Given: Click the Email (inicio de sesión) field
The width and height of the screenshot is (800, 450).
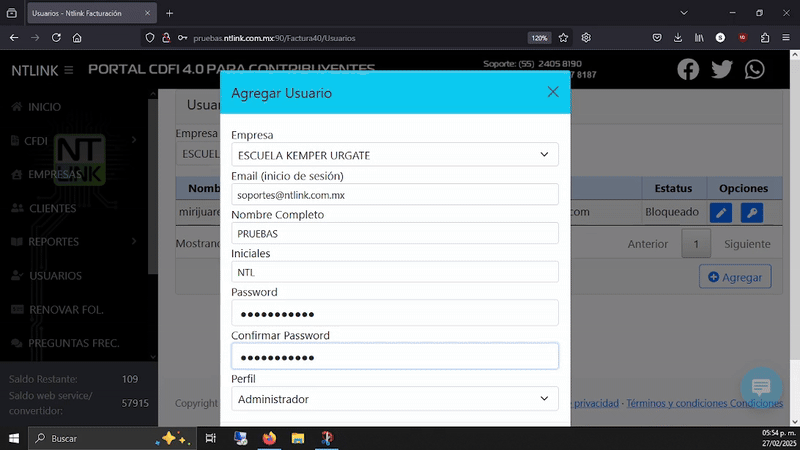Looking at the screenshot, I should coord(394,194).
